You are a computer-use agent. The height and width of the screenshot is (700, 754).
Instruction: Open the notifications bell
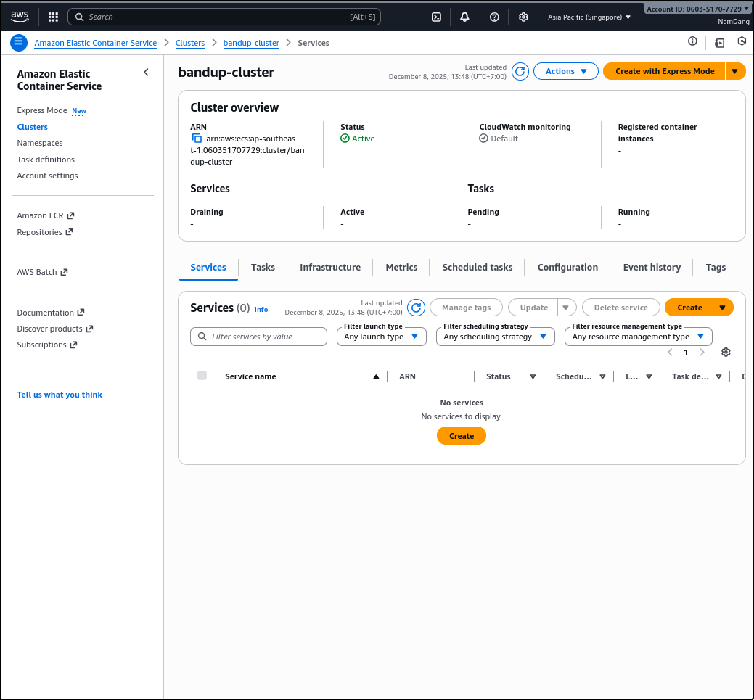click(464, 16)
